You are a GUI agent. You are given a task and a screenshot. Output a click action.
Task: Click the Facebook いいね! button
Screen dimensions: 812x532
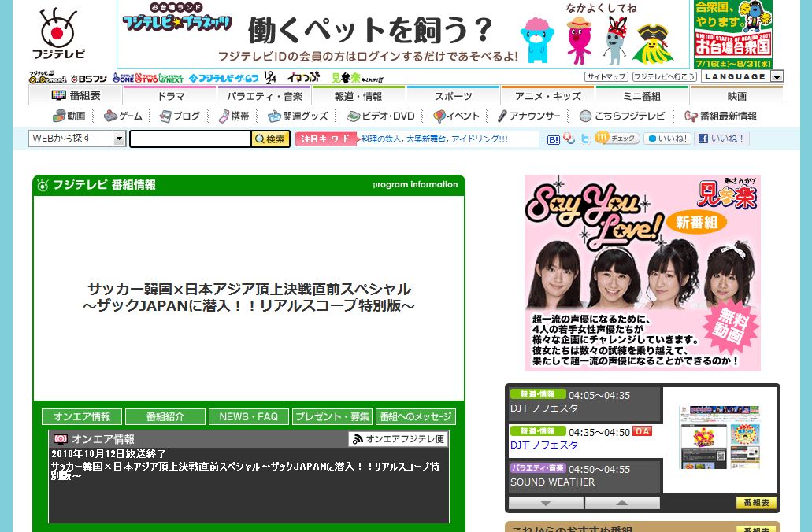[721, 139]
